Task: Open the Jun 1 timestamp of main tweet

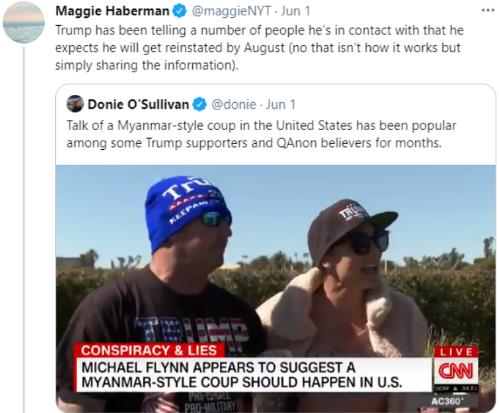Action: [295, 11]
